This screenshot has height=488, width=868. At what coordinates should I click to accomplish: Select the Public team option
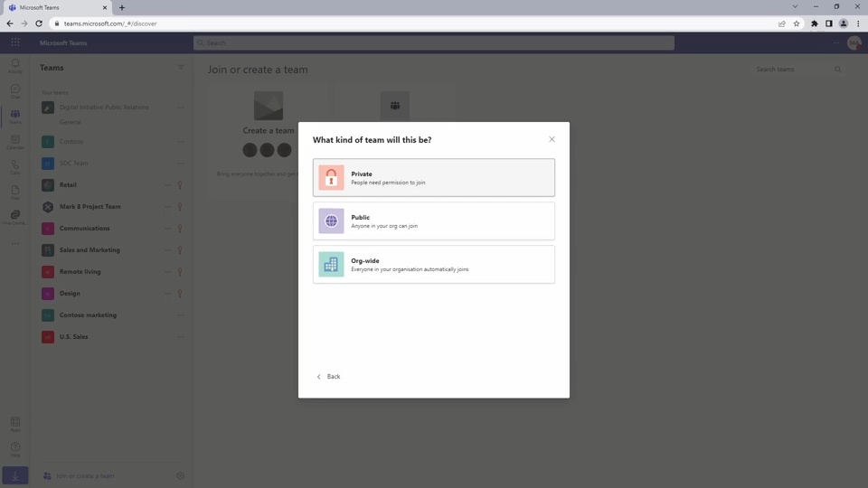(433, 221)
